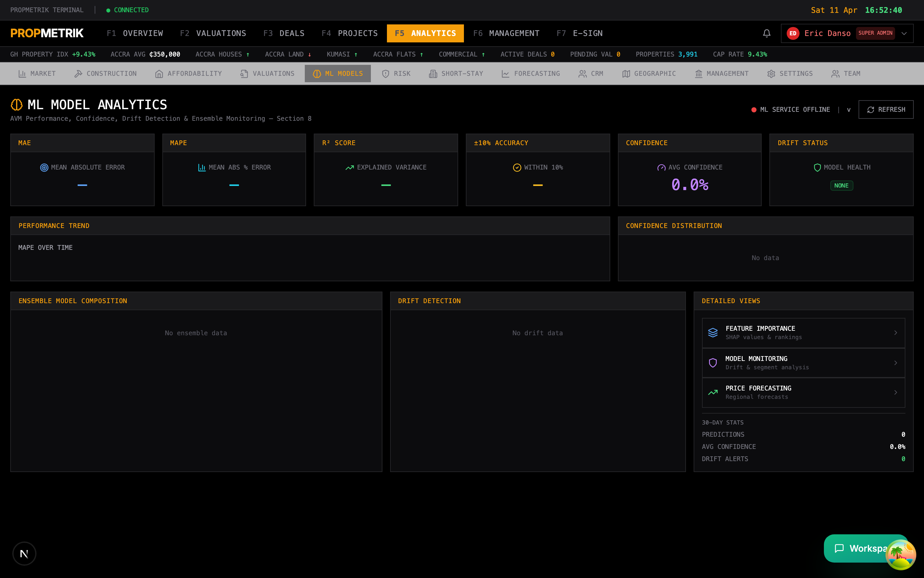
Task: Click the Next.js N badge icon
Action: click(x=24, y=553)
